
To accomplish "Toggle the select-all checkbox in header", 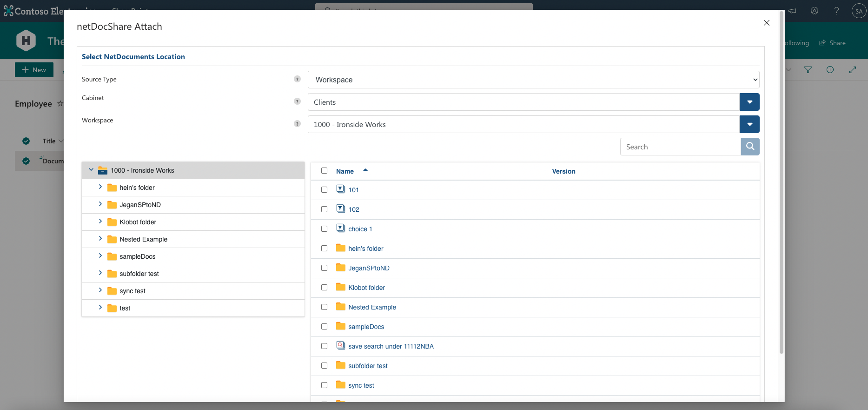I will click(324, 171).
